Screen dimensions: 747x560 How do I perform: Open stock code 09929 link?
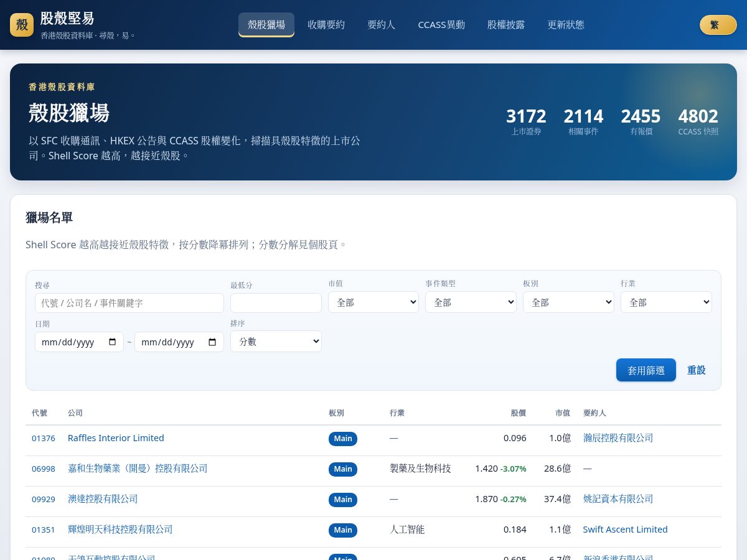click(x=44, y=499)
